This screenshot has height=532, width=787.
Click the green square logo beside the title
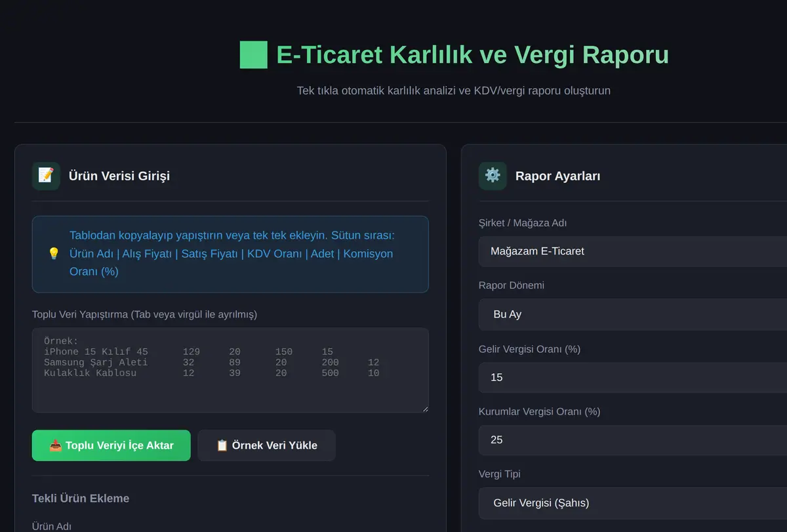point(254,55)
